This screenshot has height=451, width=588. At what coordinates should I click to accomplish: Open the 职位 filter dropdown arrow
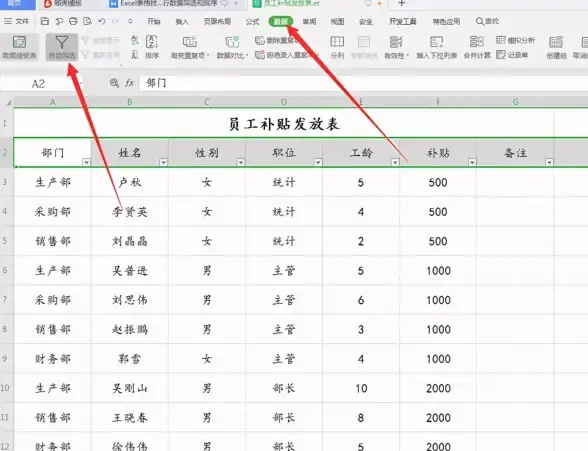(318, 162)
